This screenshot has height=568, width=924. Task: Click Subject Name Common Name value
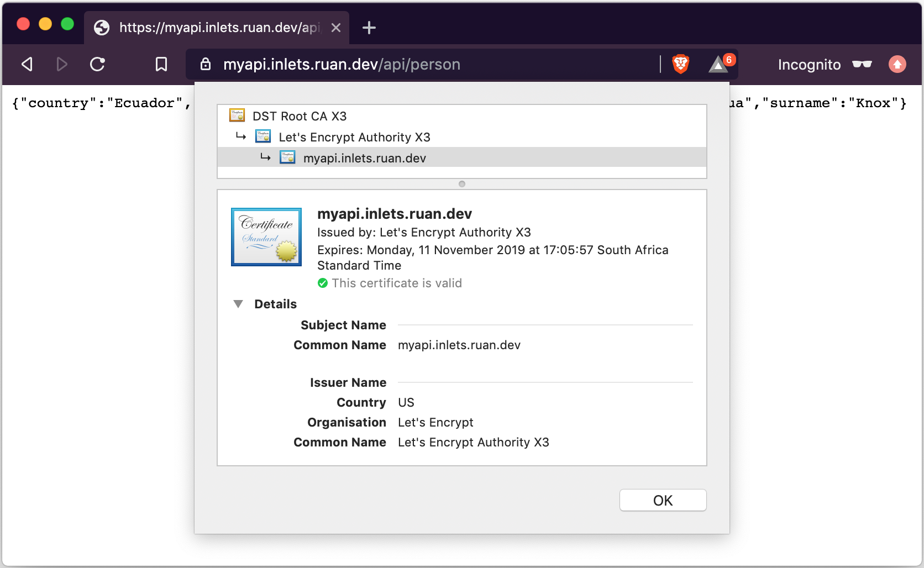[459, 345]
